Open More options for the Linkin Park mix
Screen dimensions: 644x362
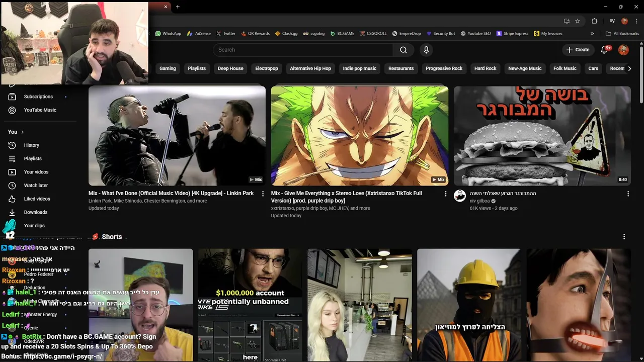263,194
